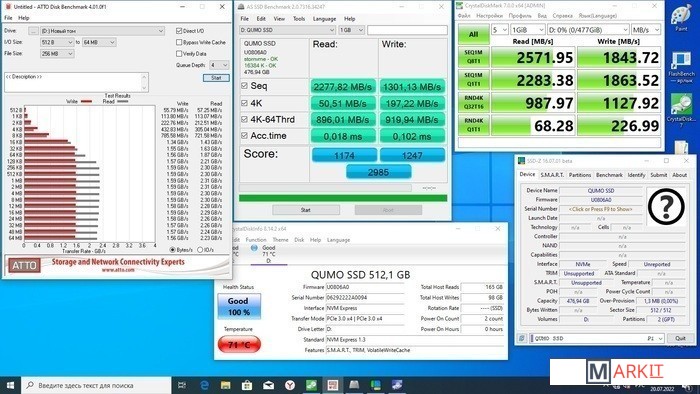
Task: Open the D: QUMO SSD drive dropdown in AS SSD
Action: click(288, 30)
